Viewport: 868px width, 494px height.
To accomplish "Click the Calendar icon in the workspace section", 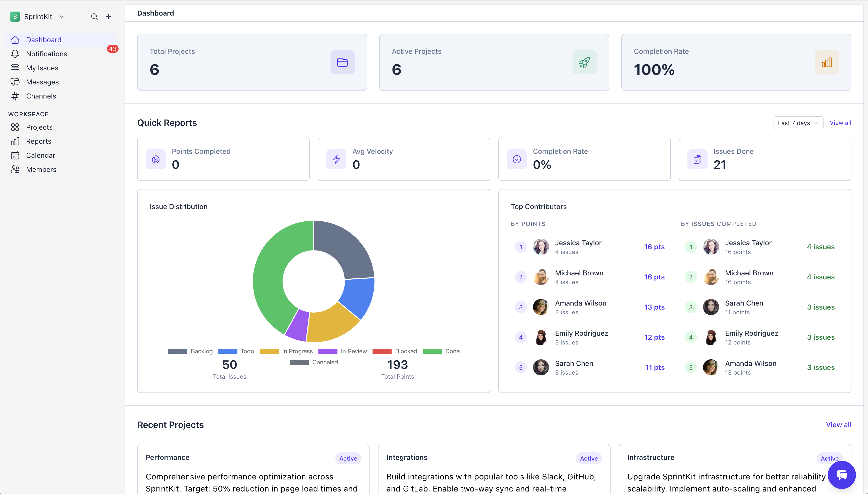I will 15,155.
